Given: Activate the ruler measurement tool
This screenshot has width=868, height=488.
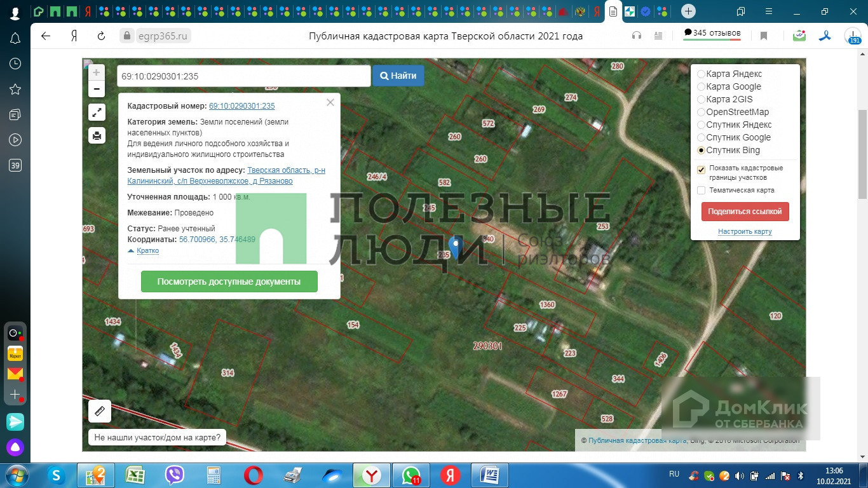Looking at the screenshot, I should point(100,411).
